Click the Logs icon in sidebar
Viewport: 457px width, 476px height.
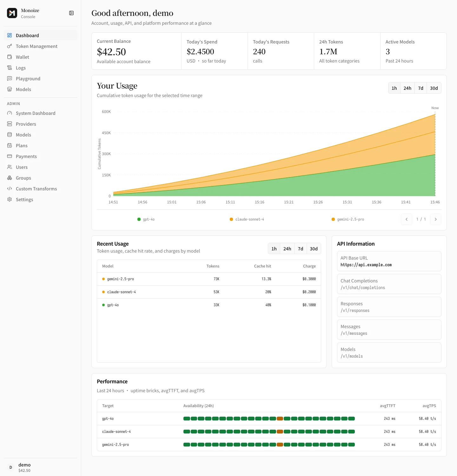[x=10, y=68]
